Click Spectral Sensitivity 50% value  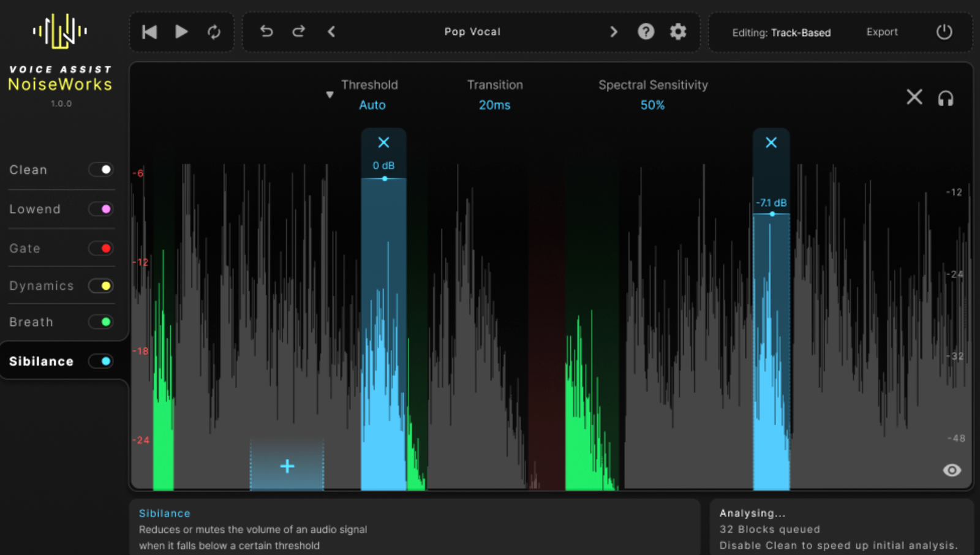(x=652, y=105)
